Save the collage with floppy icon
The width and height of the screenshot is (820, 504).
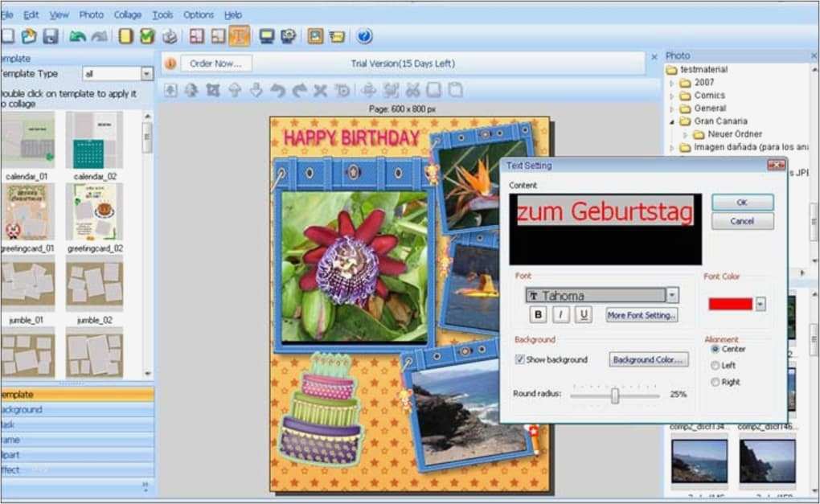(50, 36)
